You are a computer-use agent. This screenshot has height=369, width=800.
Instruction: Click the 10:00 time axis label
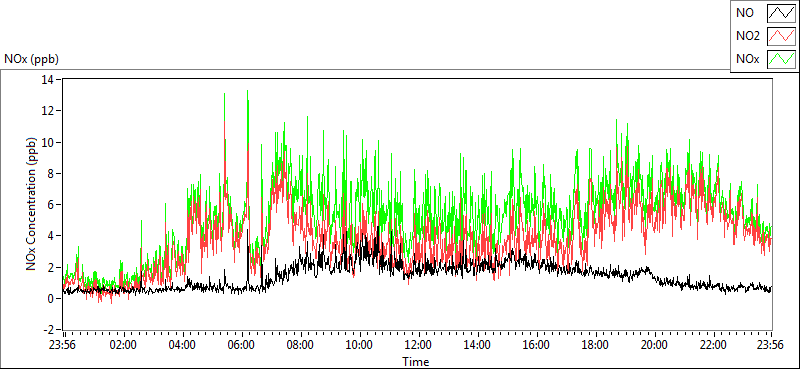click(x=359, y=345)
